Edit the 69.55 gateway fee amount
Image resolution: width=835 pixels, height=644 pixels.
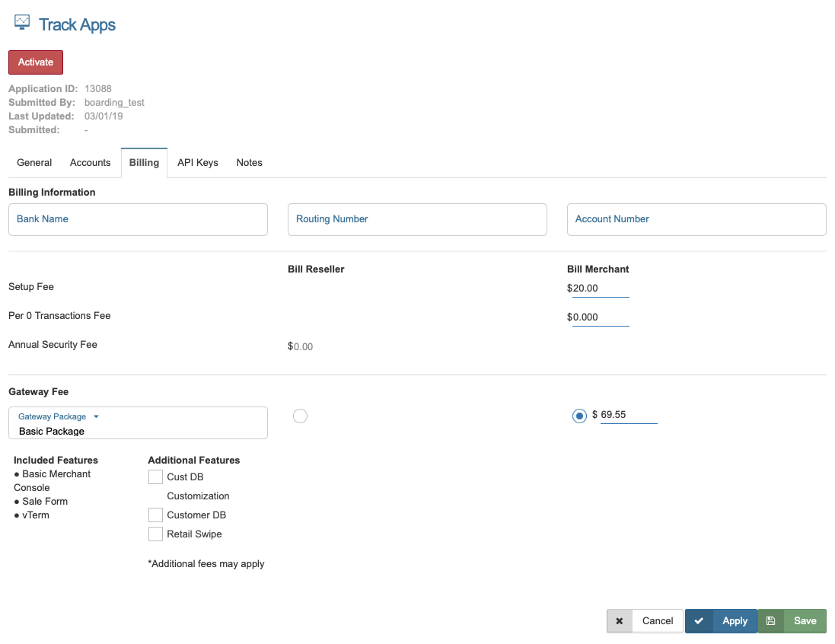coord(628,416)
